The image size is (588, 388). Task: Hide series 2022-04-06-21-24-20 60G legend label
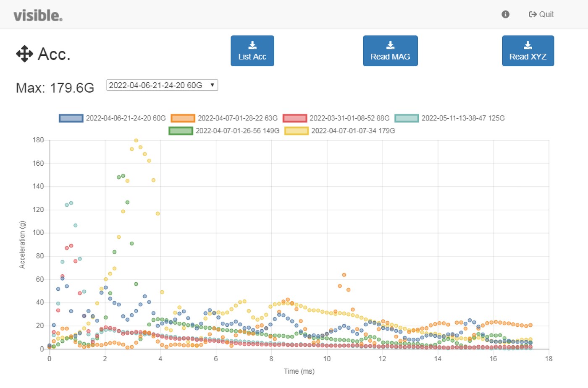pyautogui.click(x=126, y=118)
